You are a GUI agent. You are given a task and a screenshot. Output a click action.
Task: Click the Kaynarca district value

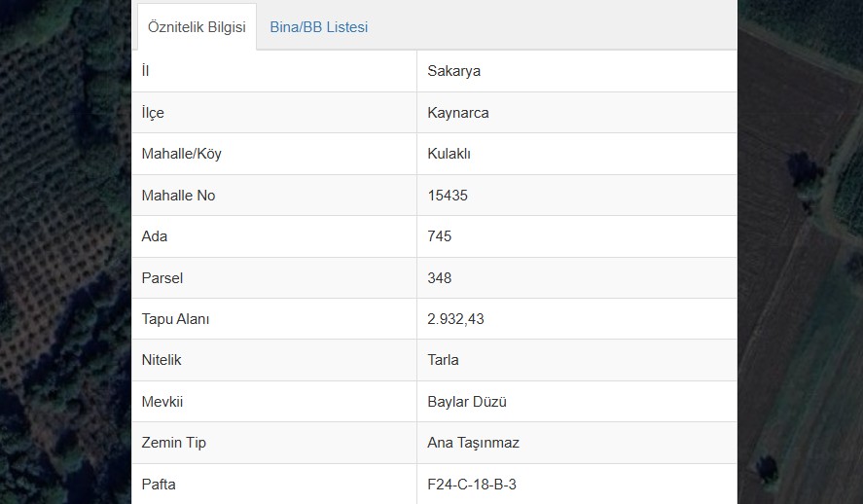pos(458,113)
